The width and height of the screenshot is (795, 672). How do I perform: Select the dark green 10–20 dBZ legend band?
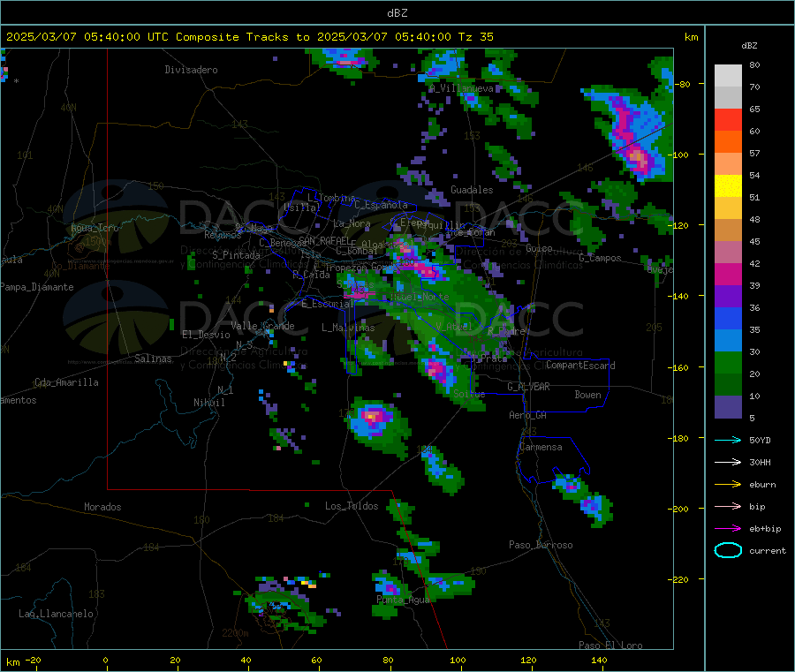click(728, 385)
